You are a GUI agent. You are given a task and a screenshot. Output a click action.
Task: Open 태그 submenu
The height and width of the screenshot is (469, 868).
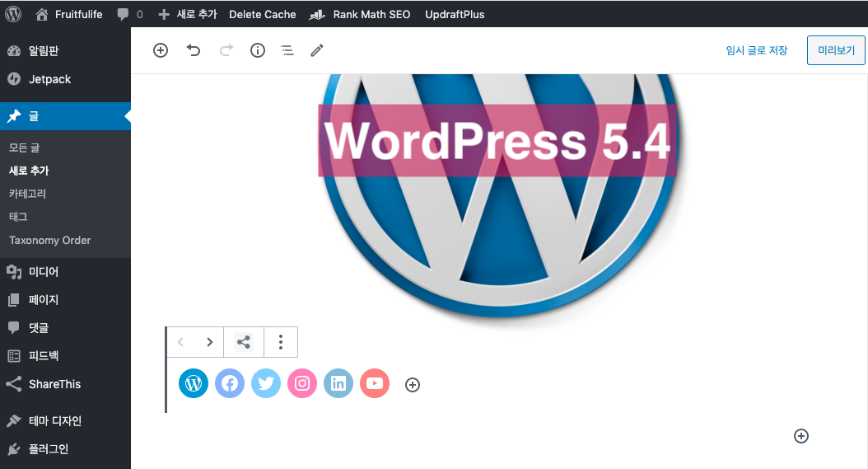(x=18, y=217)
